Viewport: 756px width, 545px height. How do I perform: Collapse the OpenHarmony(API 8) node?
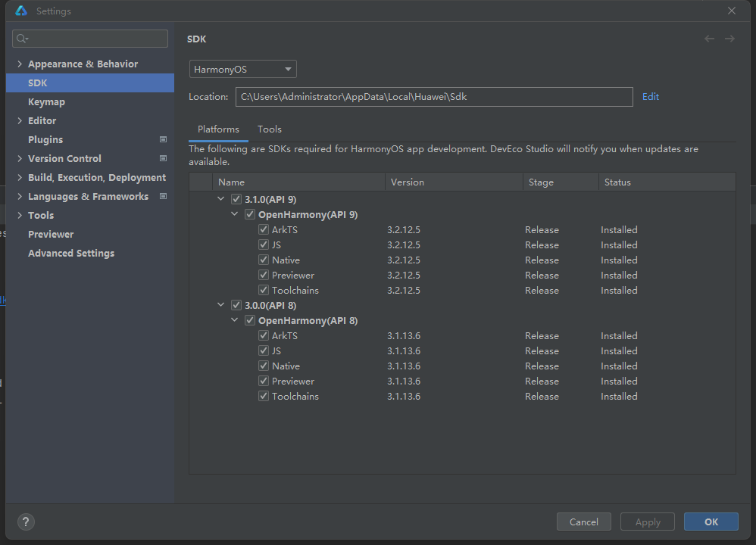(234, 320)
